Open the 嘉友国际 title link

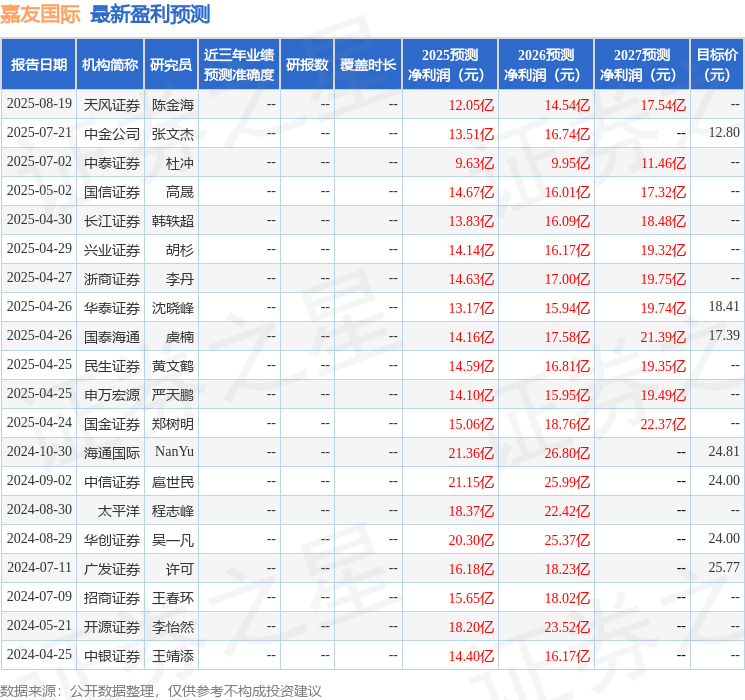pyautogui.click(x=40, y=14)
